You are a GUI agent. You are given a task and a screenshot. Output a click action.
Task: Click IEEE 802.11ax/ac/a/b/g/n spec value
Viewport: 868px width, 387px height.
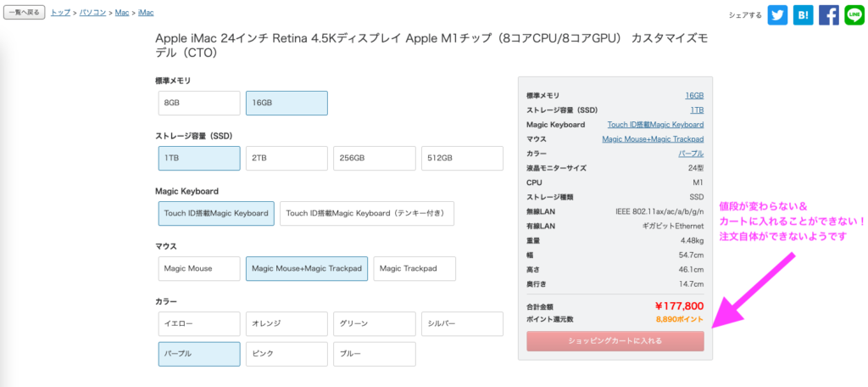pos(659,211)
